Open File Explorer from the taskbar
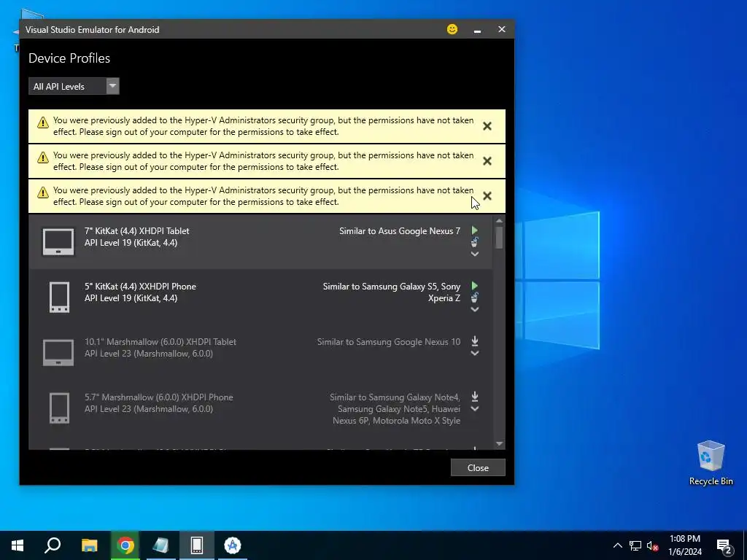The width and height of the screenshot is (747, 560). 89,545
